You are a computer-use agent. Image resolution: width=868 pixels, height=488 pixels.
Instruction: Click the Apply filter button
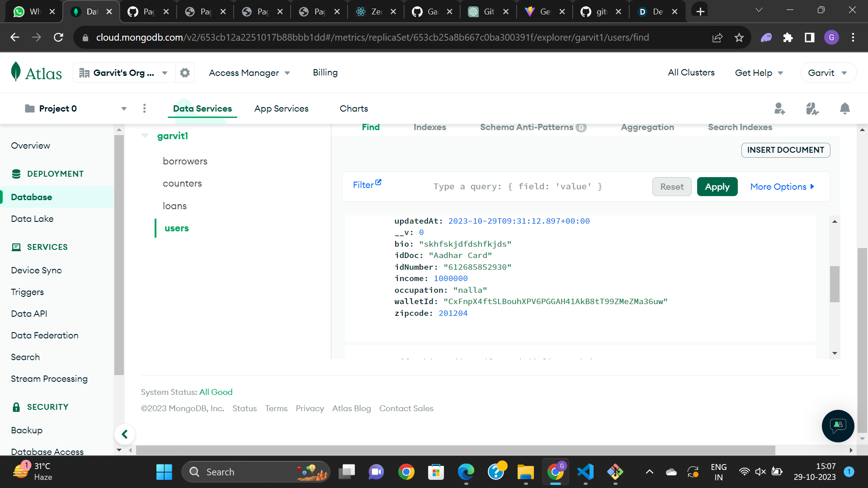(717, 187)
